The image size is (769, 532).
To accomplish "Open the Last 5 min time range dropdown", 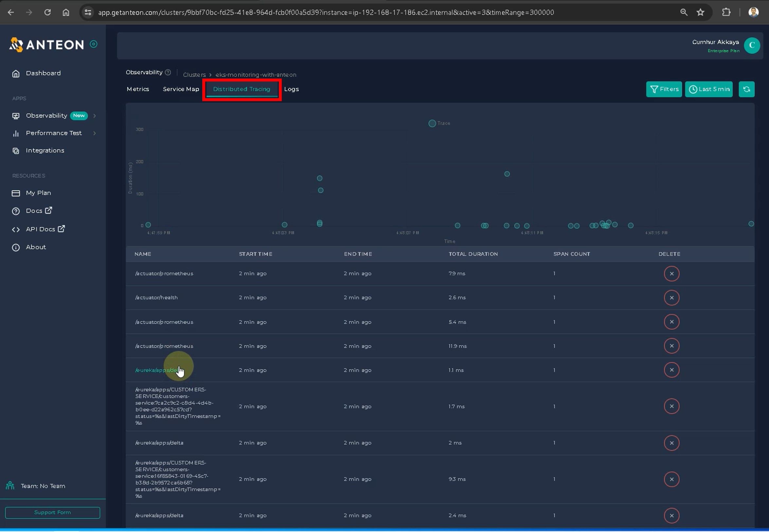I will click(x=709, y=89).
